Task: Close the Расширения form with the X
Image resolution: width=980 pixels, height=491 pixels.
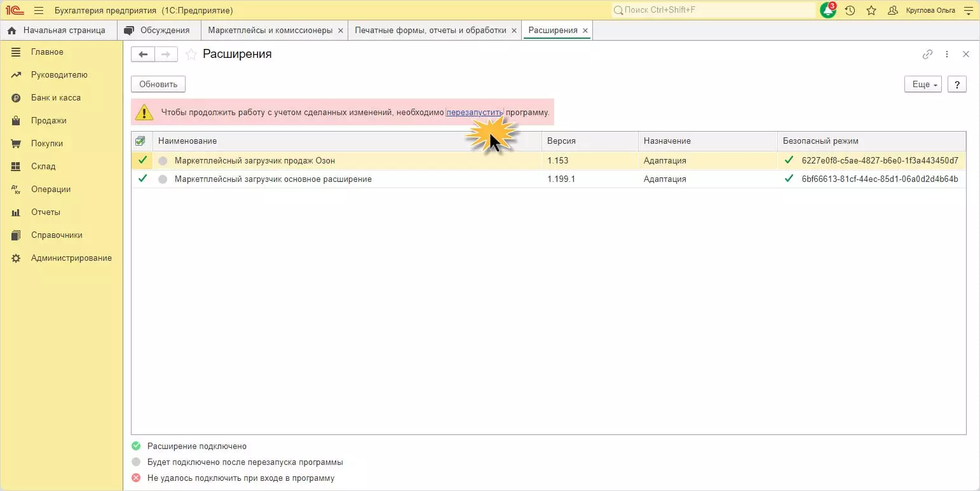Action: pos(966,55)
